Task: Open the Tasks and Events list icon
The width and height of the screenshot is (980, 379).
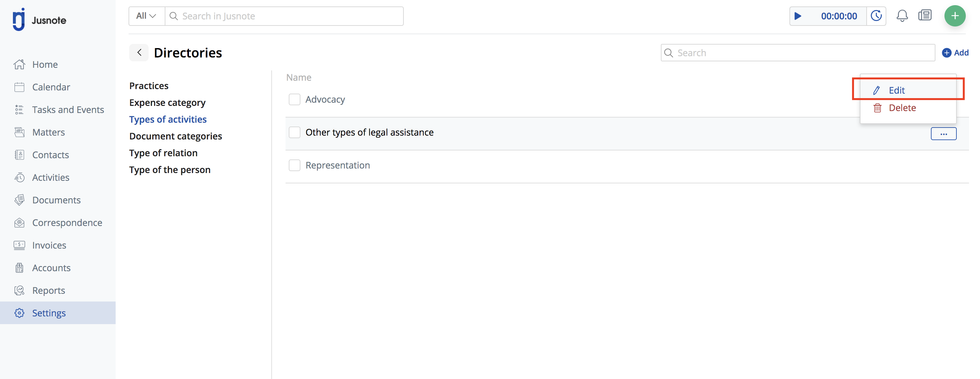Action: click(x=19, y=109)
